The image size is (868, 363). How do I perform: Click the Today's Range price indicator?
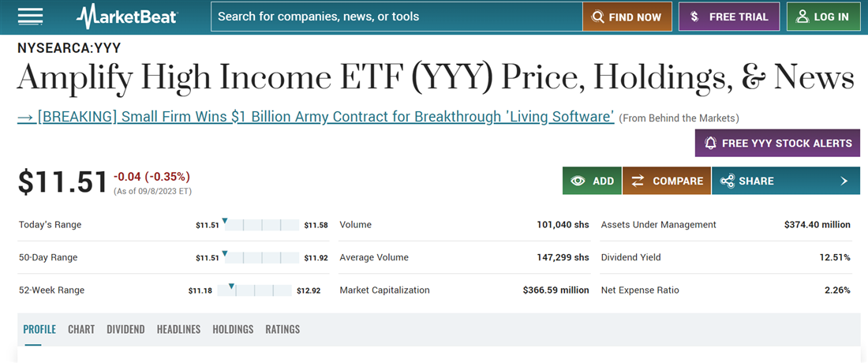coord(225,221)
